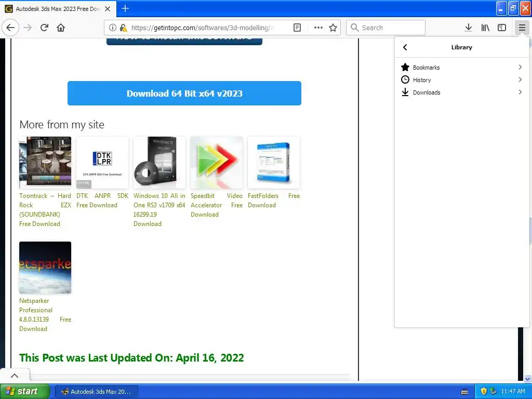532x399 pixels.
Task: Open the Bookmarks menu entry
Action: pos(461,67)
